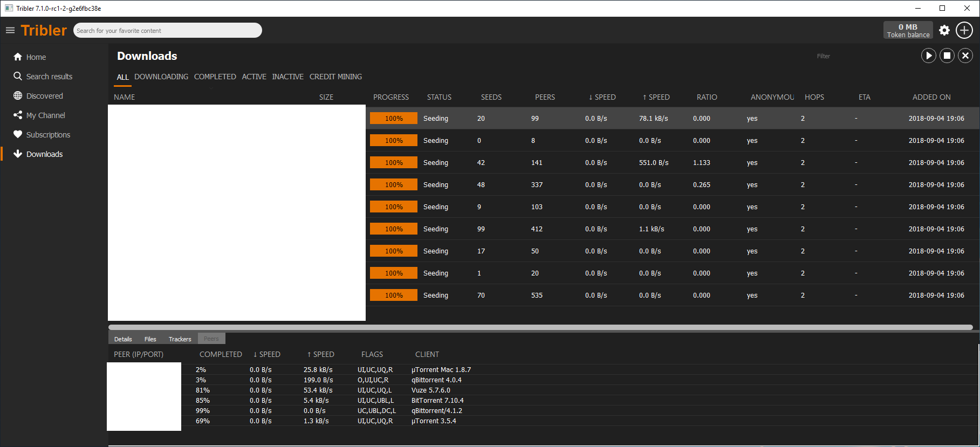Switch to the ALL downloads tab
Screen dimensions: 980x447
tap(123, 77)
